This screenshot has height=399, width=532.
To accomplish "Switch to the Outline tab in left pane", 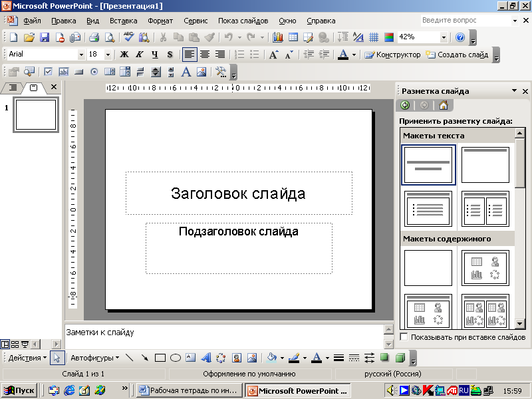I will [13, 88].
